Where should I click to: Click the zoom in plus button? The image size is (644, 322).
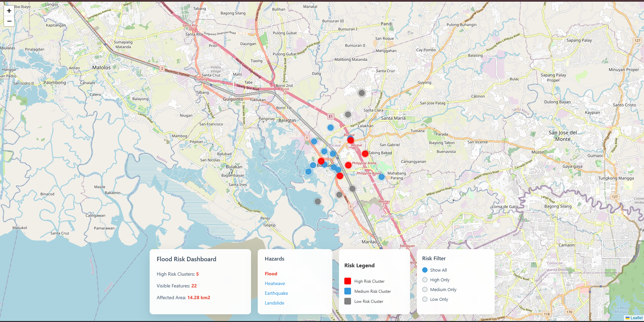[x=9, y=11]
